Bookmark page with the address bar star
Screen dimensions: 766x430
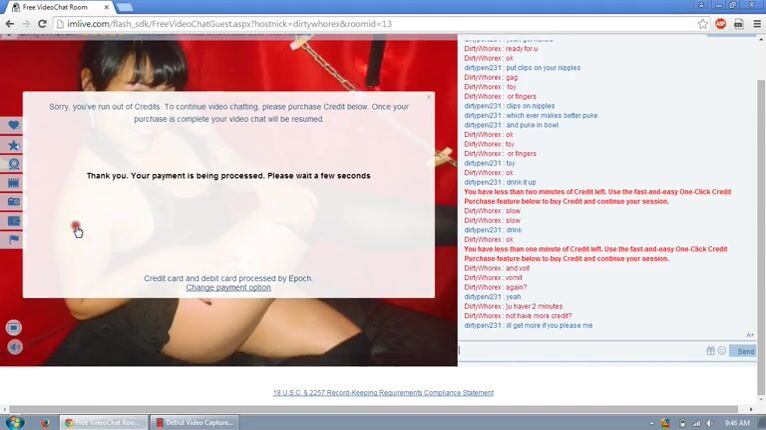(x=703, y=23)
